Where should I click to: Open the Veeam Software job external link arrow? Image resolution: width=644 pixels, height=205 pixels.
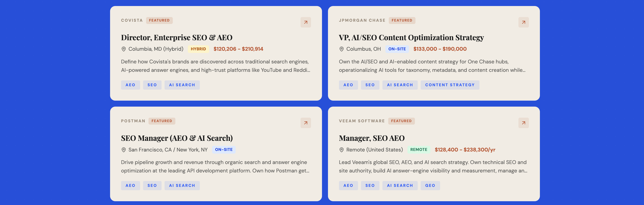[523, 123]
